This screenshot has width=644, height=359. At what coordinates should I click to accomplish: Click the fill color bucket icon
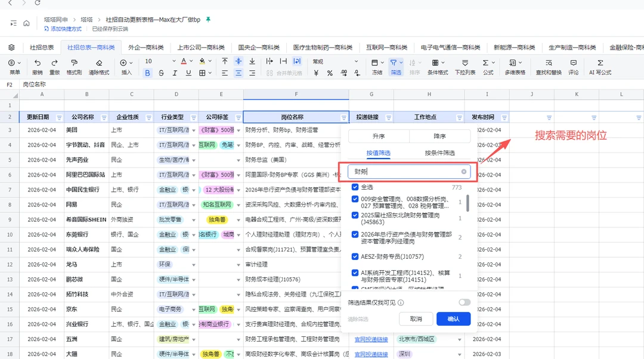[202, 61]
